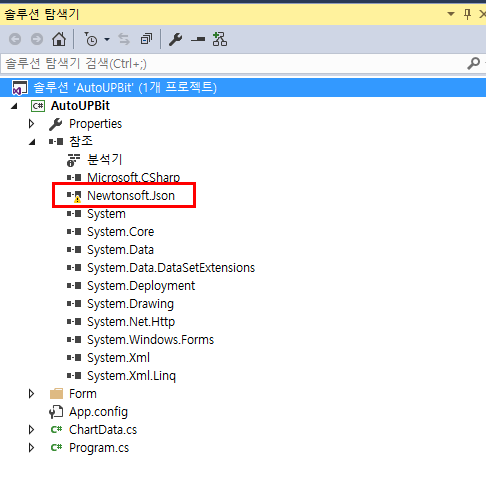Screen dimensions: 486x485
Task: Click the pending changes filter clock icon
Action: [90, 39]
